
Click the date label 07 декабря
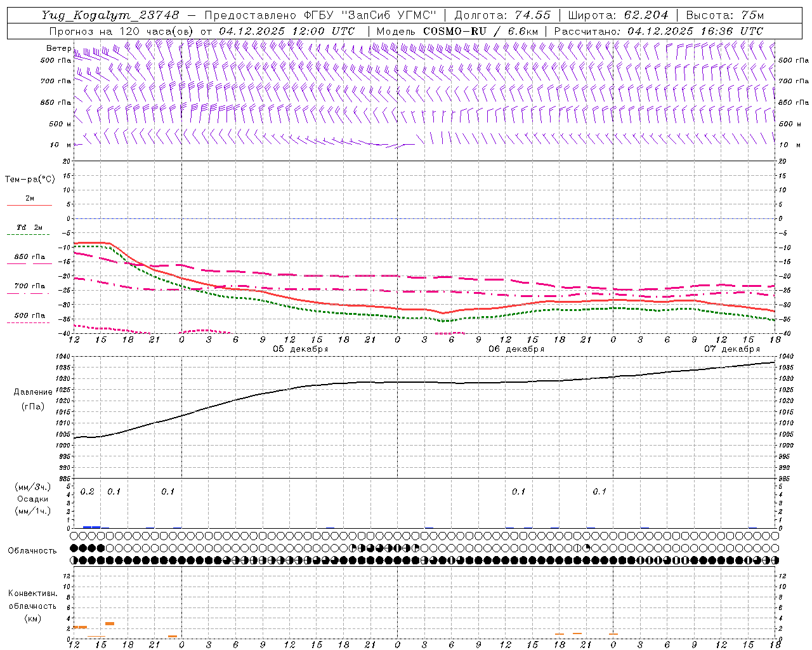[x=731, y=349]
